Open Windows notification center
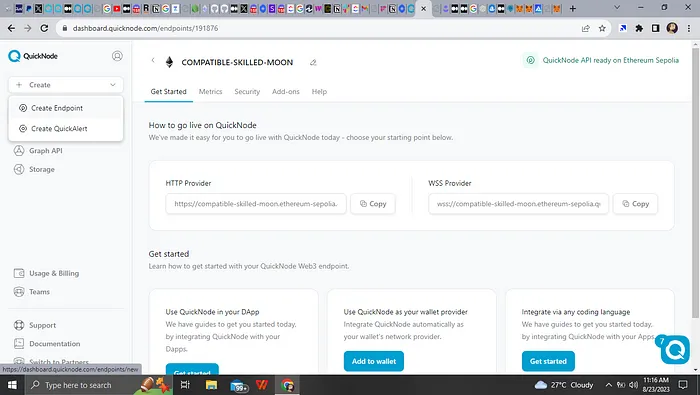This screenshot has height=395, width=700. pyautogui.click(x=683, y=385)
